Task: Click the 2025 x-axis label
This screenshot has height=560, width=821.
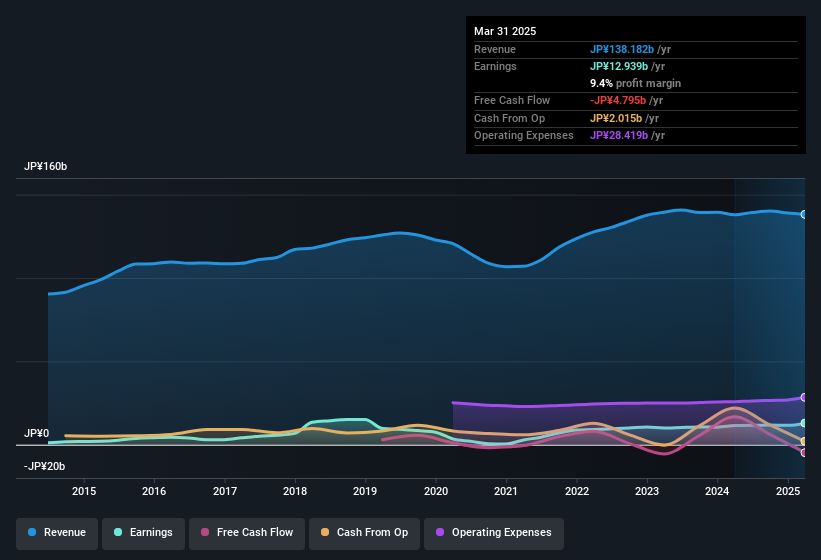Action: pos(788,491)
